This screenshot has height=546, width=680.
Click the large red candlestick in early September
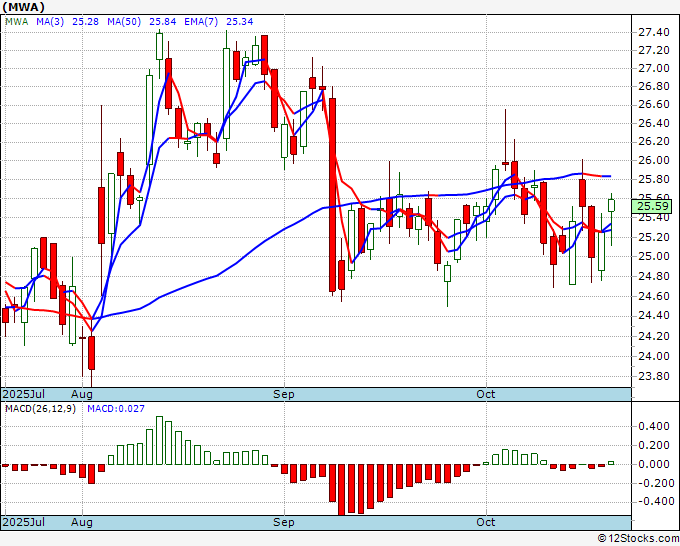(332, 195)
